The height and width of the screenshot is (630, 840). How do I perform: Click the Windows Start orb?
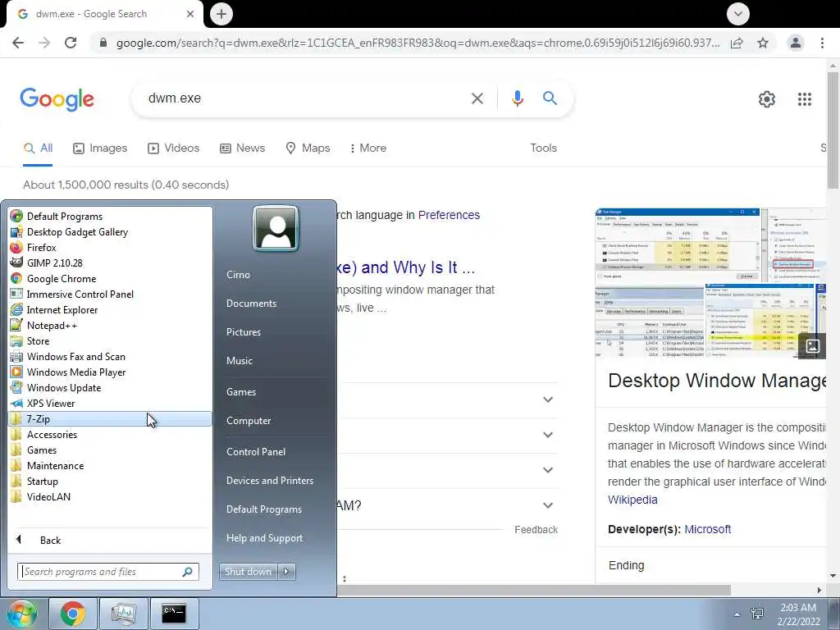click(x=21, y=614)
